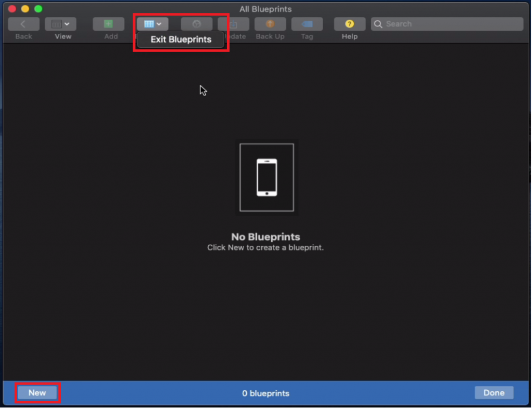Viewport: 532px width, 408px height.
Task: Open Help with the yellow question icon
Action: pyautogui.click(x=350, y=24)
